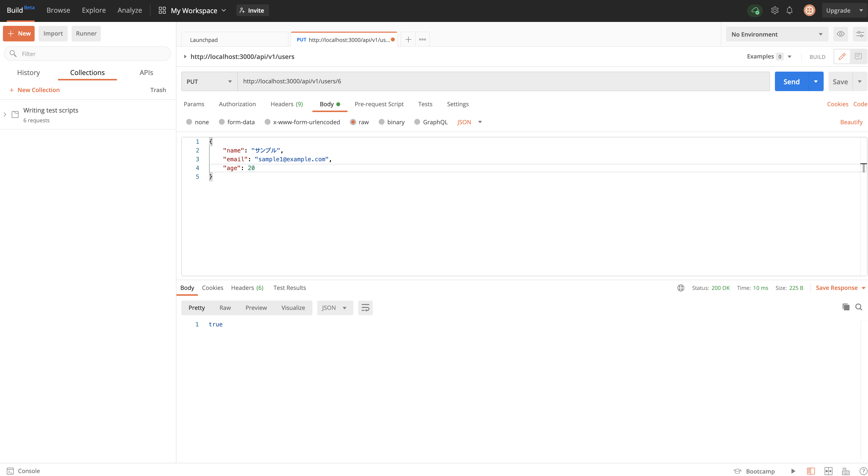Screen dimensions: 868x476
Task: Select the none body type radio
Action: 189,122
